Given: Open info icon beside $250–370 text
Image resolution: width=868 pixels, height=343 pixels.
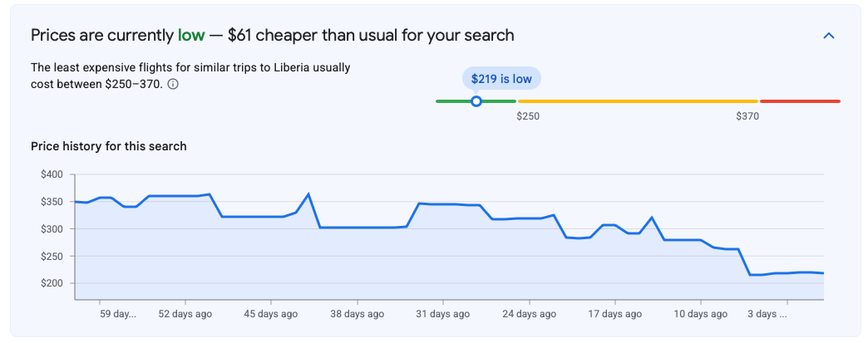Looking at the screenshot, I should point(173,84).
